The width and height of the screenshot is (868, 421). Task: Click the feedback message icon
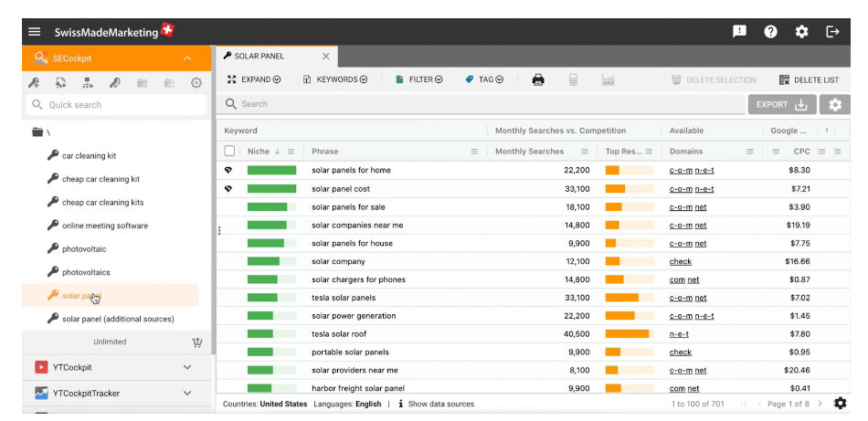[739, 31]
